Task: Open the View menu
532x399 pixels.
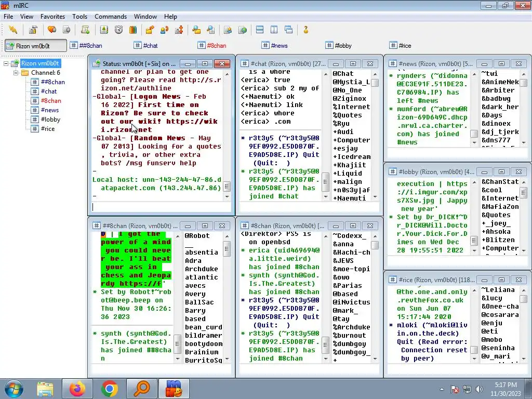Action: tap(26, 16)
